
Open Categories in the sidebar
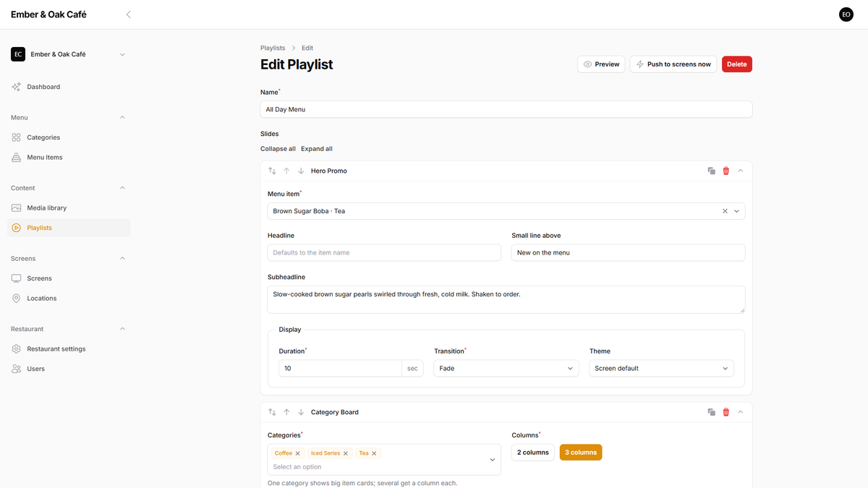click(69, 137)
